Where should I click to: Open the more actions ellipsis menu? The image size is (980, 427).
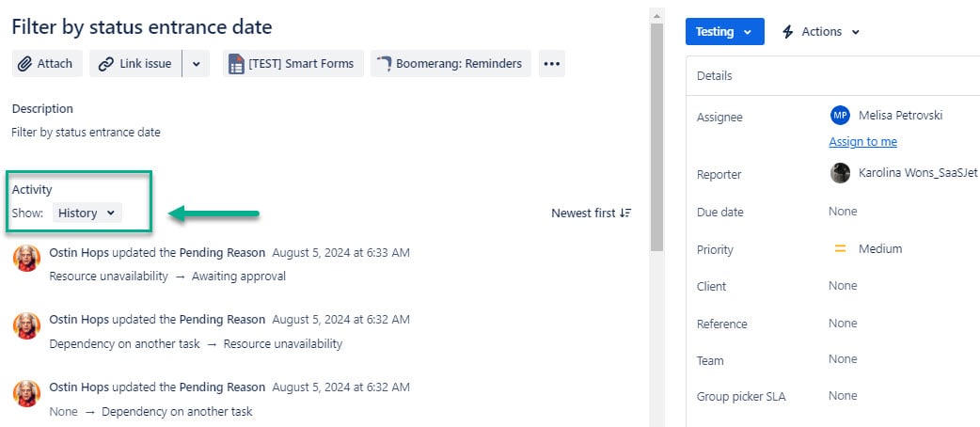552,64
